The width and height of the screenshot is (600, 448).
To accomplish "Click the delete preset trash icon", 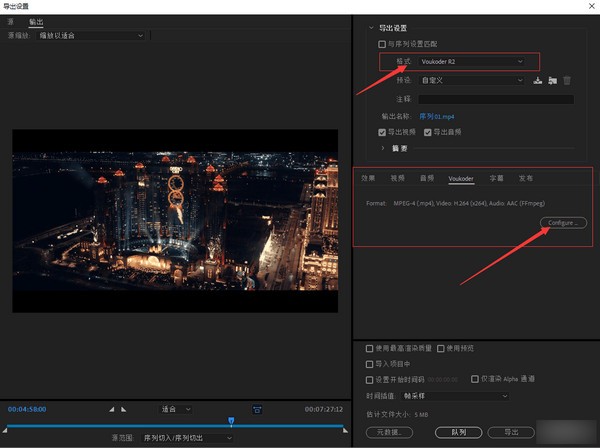I will [567, 80].
